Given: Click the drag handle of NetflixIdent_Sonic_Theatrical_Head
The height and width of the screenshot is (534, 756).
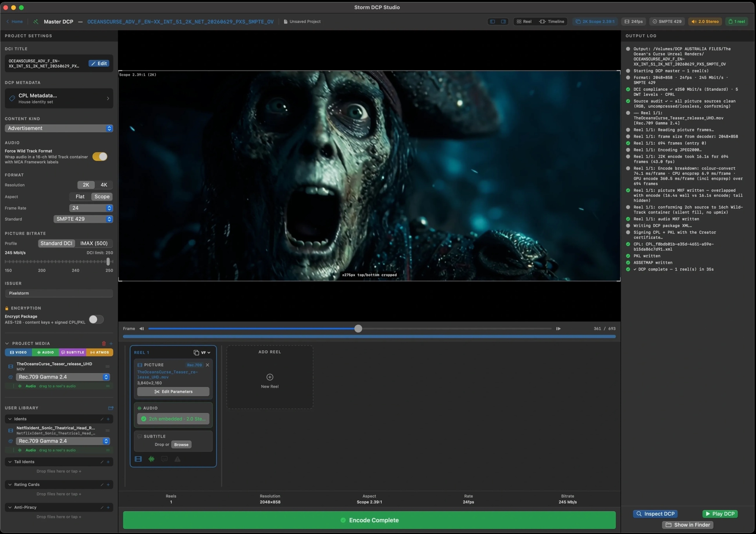Looking at the screenshot, I should click(x=107, y=430).
